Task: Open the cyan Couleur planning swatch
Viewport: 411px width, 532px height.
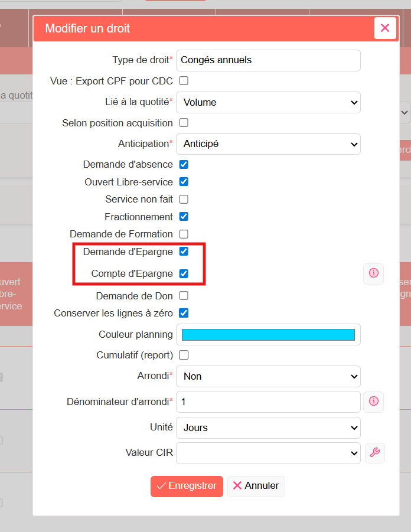Action: (268, 335)
